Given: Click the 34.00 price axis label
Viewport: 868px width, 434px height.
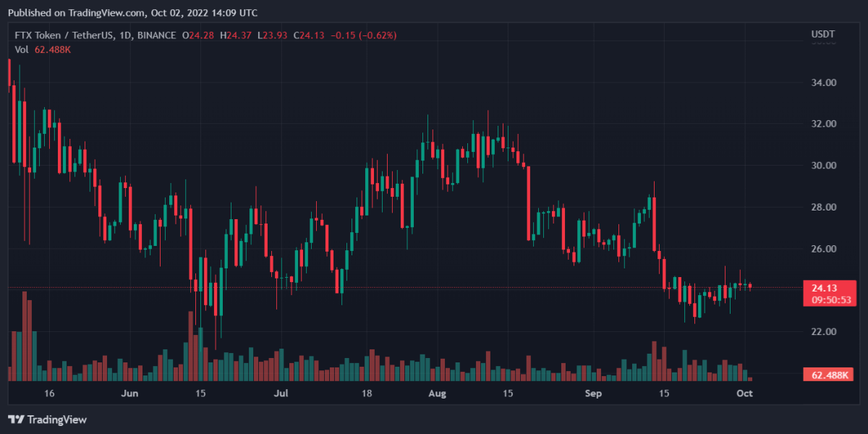Looking at the screenshot, I should 823,82.
